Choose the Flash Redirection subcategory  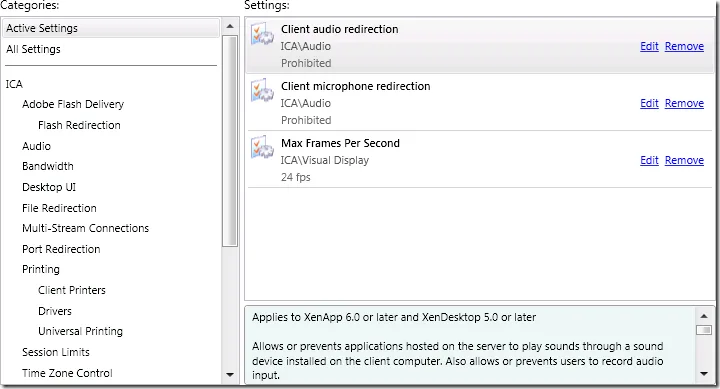pyautogui.click(x=79, y=125)
